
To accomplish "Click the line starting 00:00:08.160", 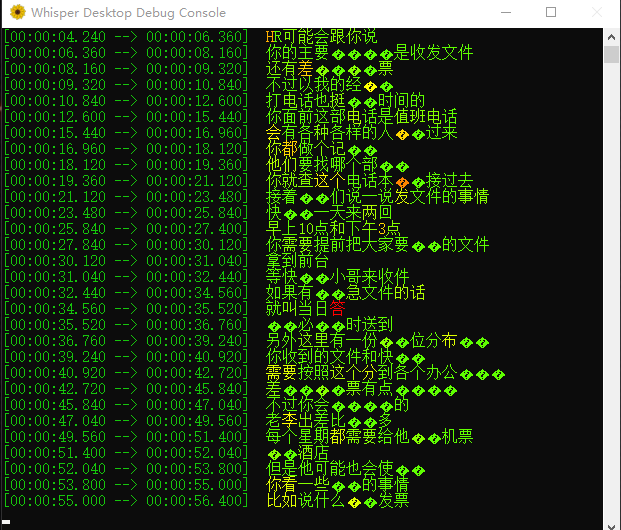I will (x=198, y=69).
